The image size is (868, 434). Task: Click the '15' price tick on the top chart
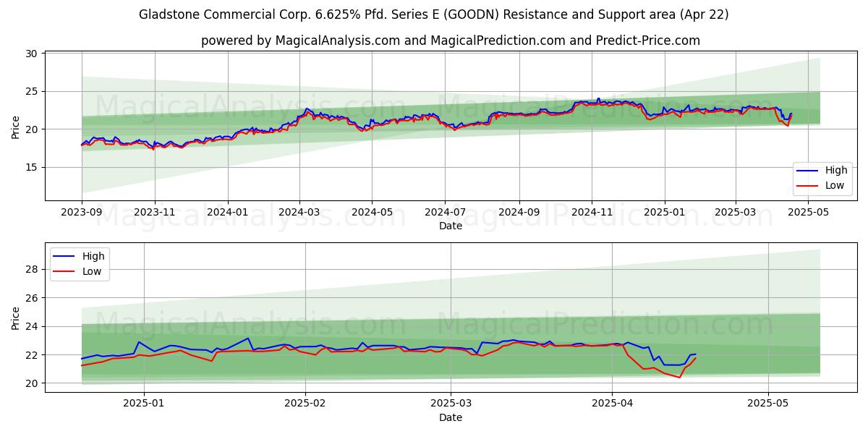pos(32,167)
